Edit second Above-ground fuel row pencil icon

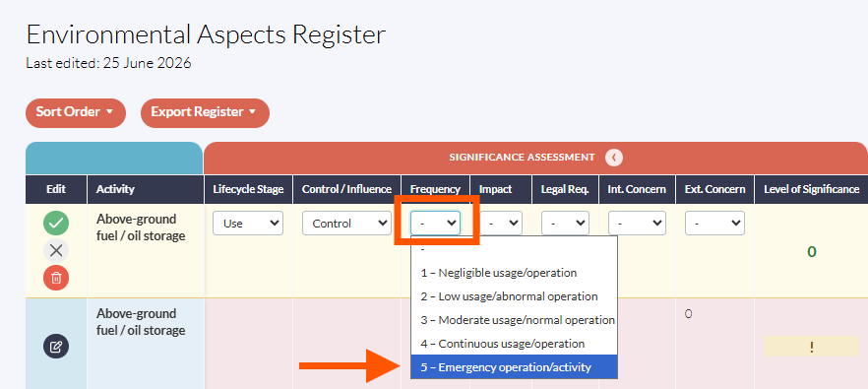tap(56, 347)
